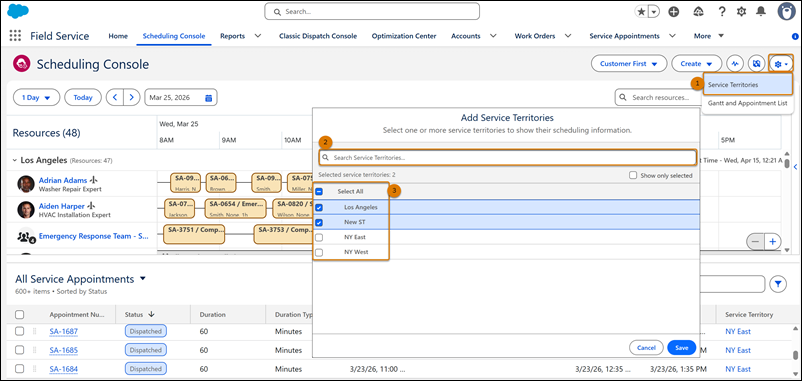Tick the select-all appointments header checkbox
This screenshot has height=381, width=802.
19,315
